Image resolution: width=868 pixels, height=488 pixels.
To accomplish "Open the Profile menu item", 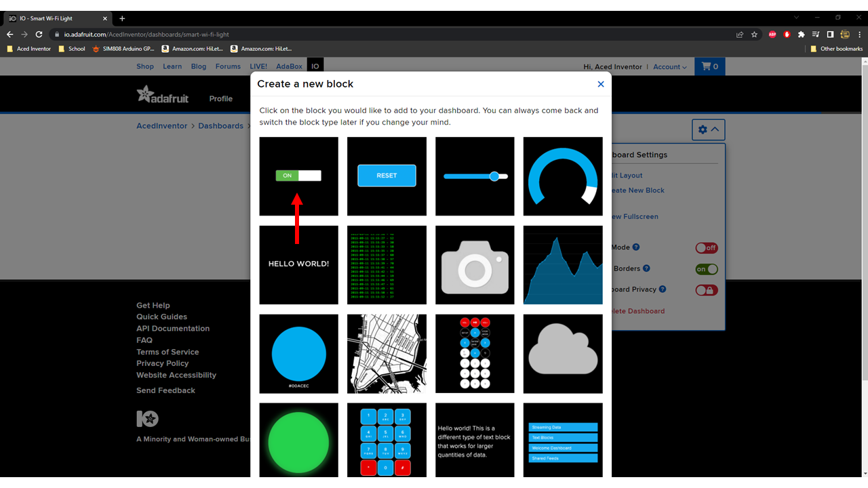I will 221,98.
